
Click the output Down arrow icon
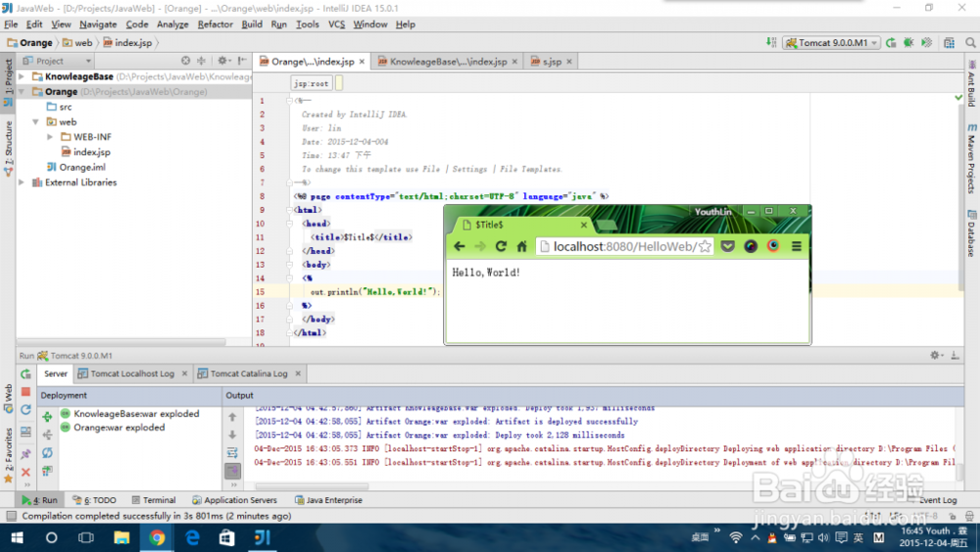click(x=232, y=434)
